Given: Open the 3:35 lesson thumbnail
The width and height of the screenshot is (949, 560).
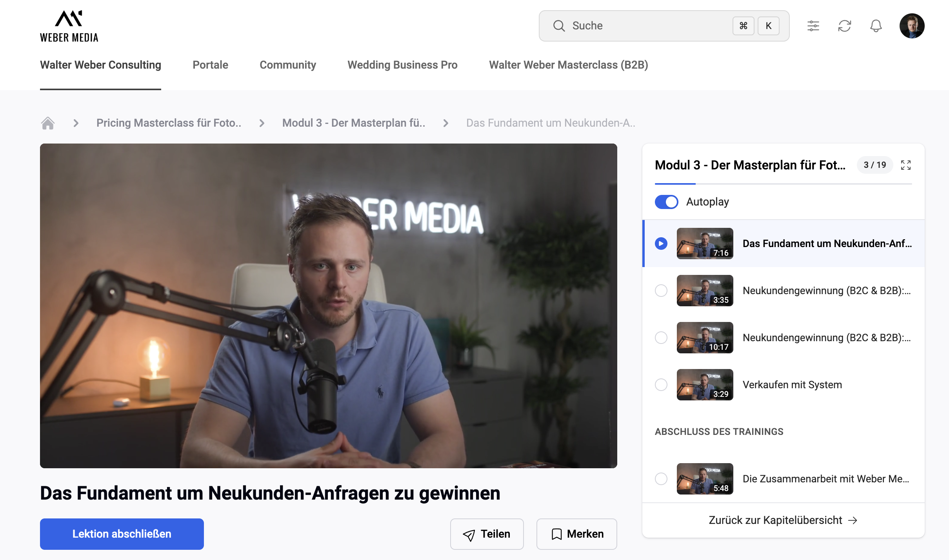Looking at the screenshot, I should pos(705,291).
